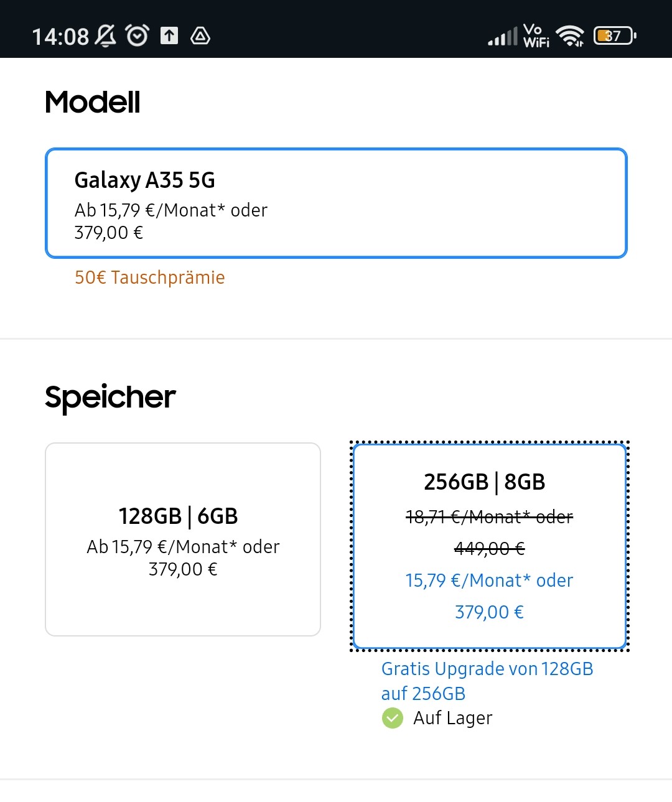672x802 pixels.
Task: Tap Gratis Upgrade von 128GB auf 256GB
Action: coord(487,681)
